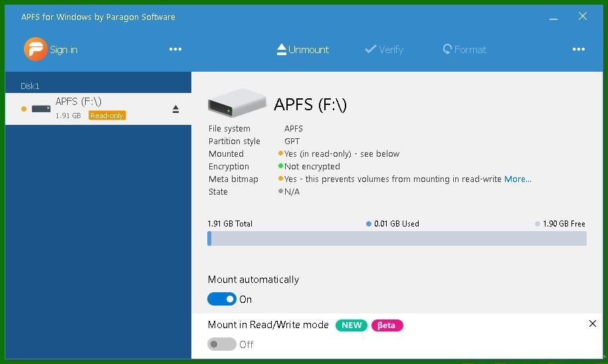
Task: Open the More... link for Meta bitmap
Action: click(518, 179)
